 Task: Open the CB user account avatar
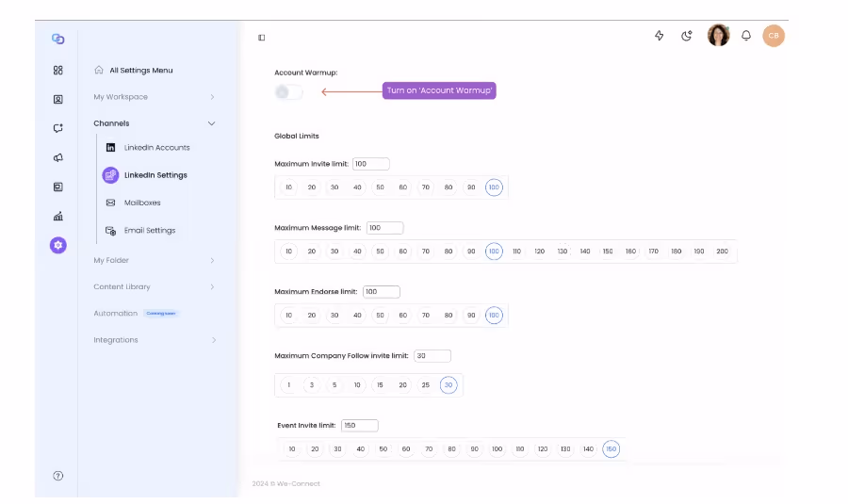click(x=774, y=36)
